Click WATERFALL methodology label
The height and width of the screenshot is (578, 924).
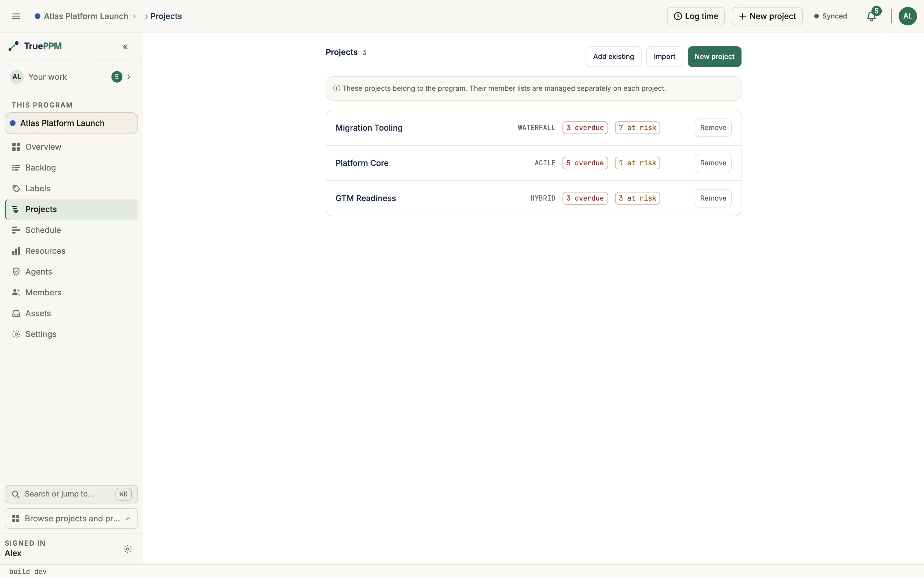click(536, 128)
